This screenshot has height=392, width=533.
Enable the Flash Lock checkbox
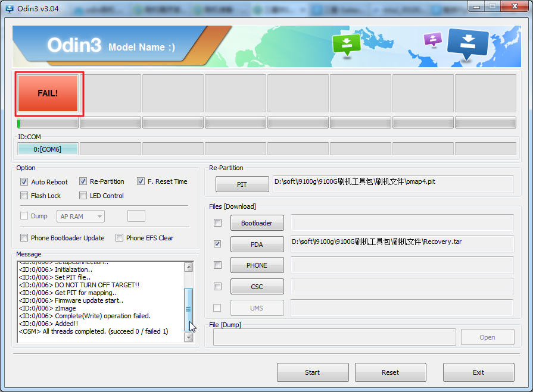[x=24, y=196]
